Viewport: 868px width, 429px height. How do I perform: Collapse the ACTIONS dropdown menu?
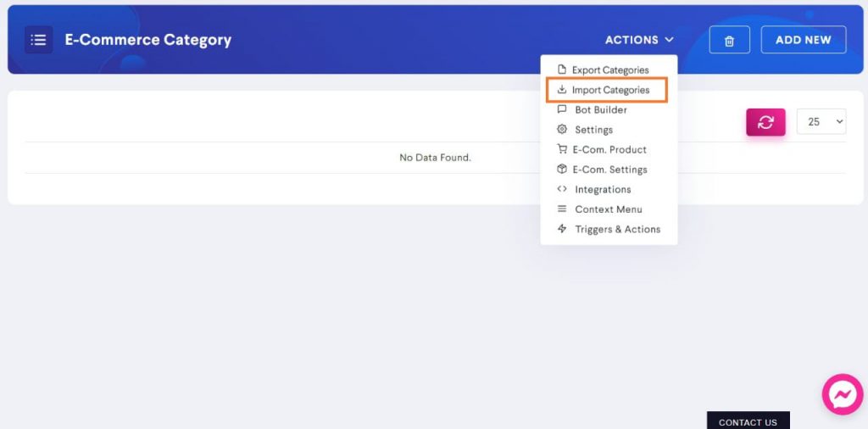[x=639, y=40]
